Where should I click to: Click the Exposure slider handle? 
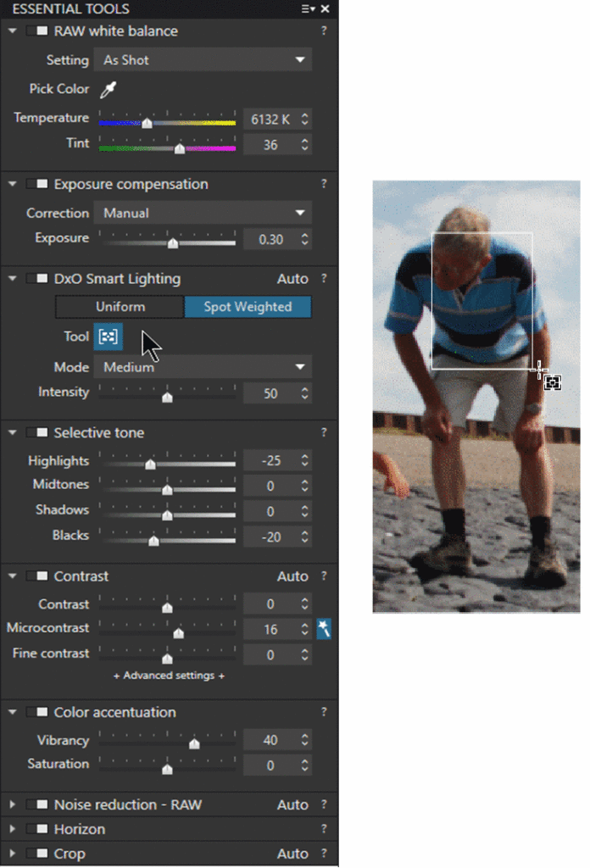pos(173,243)
